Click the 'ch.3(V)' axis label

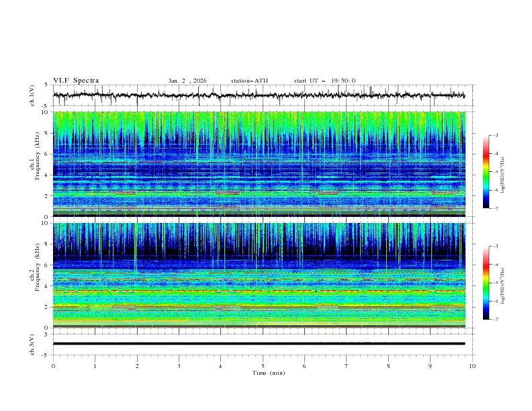[32, 345]
